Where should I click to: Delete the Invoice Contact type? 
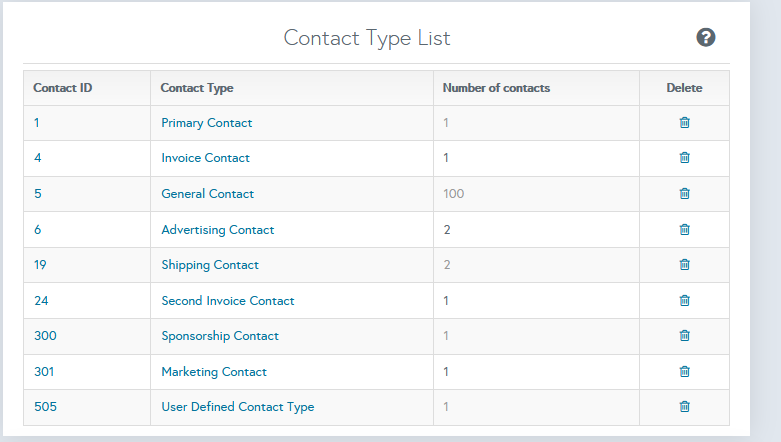pos(684,158)
